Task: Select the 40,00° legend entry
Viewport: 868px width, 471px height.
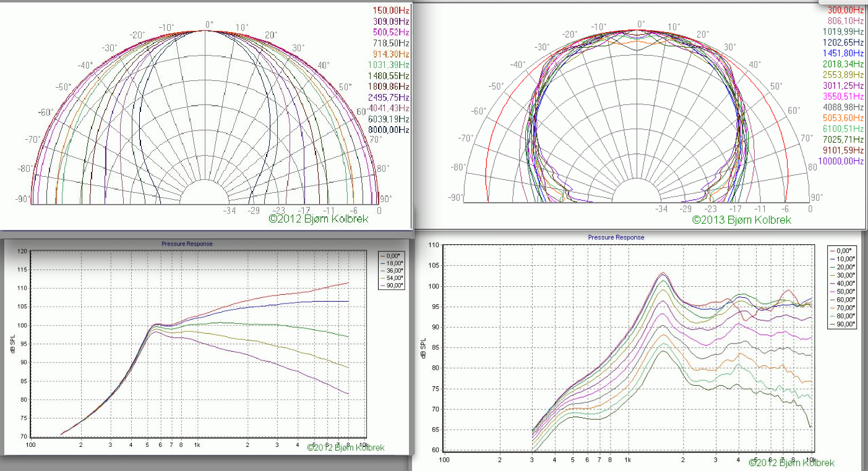Action: click(x=843, y=283)
